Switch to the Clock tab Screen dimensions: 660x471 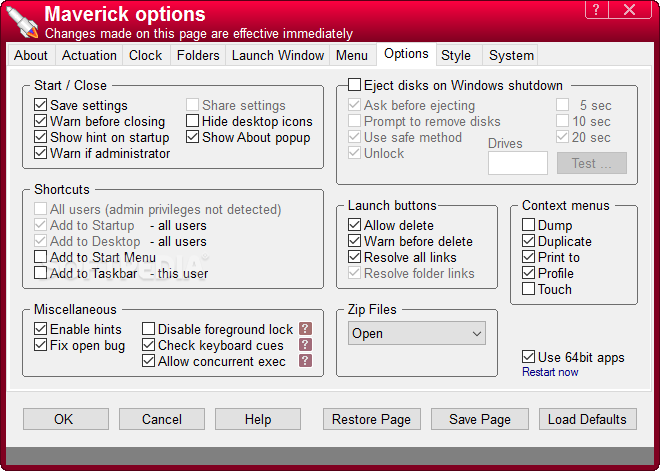tap(146, 55)
